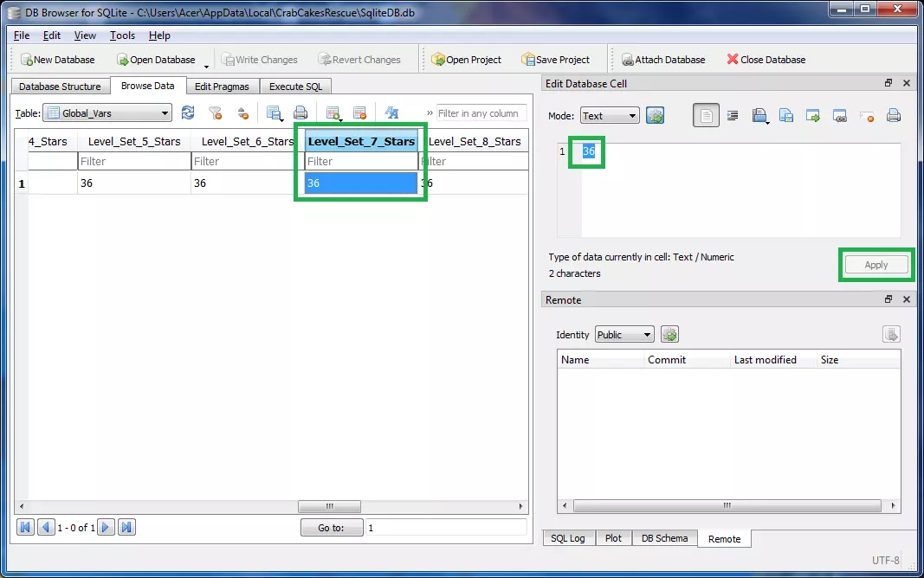Open the Help menu
Viewport: 924px width, 578px height.
[159, 35]
